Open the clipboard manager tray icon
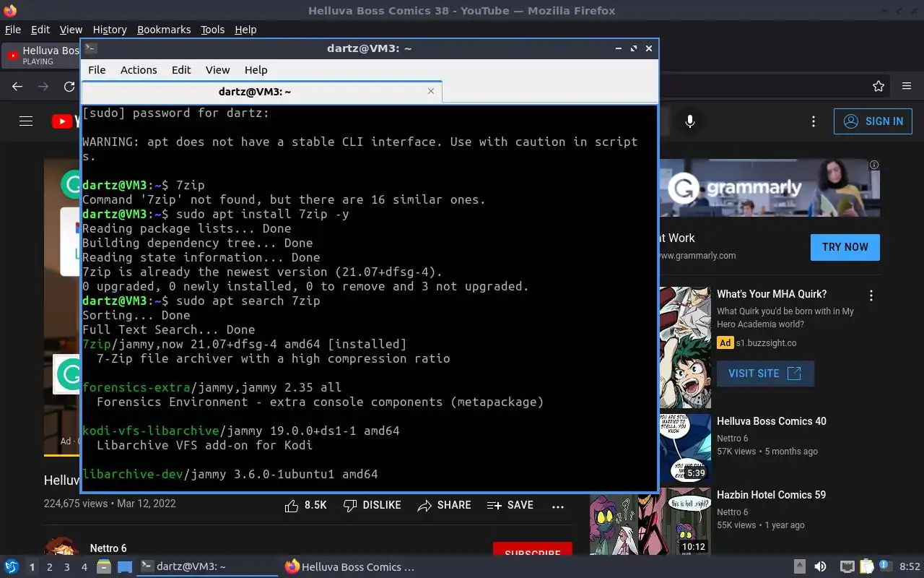Viewport: 924px width, 578px height. coord(866,567)
